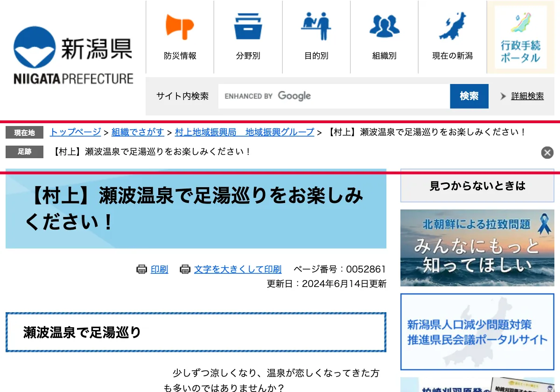
Task: Click printer icon beside 文字を大きくして印刷
Action: click(x=185, y=269)
